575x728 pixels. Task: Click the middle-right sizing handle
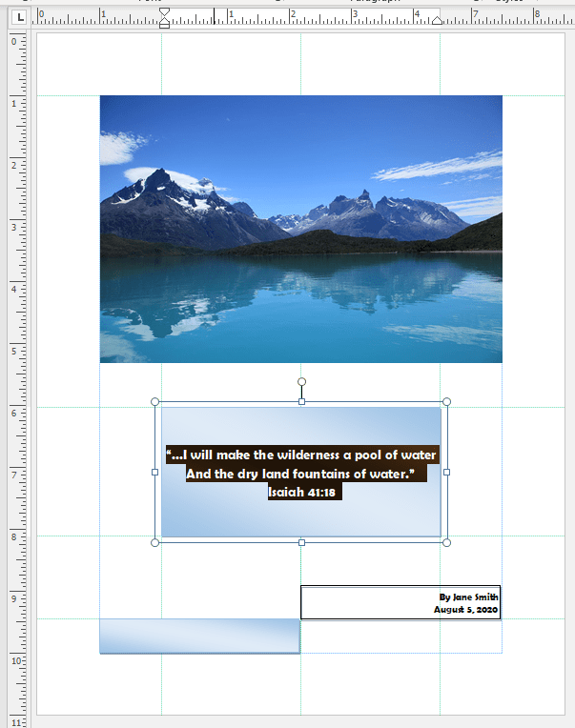[447, 472]
